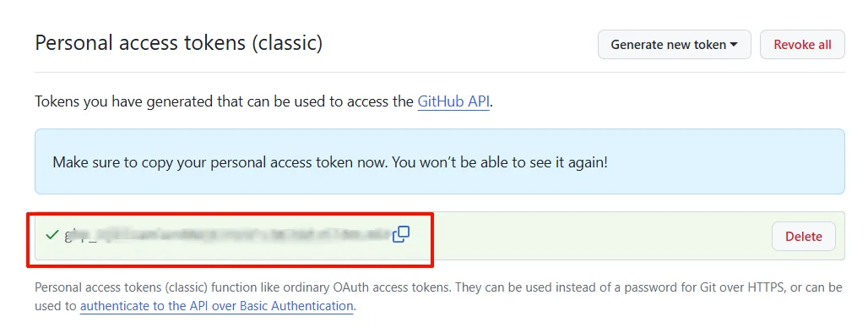Click the divider line below the page title

tap(440, 72)
